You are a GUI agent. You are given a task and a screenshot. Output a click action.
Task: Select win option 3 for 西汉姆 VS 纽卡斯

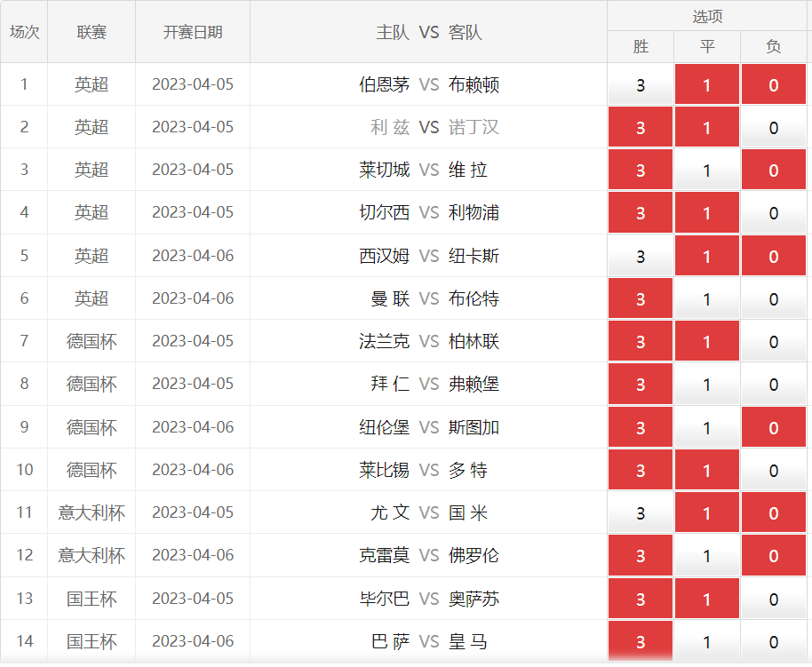point(641,256)
